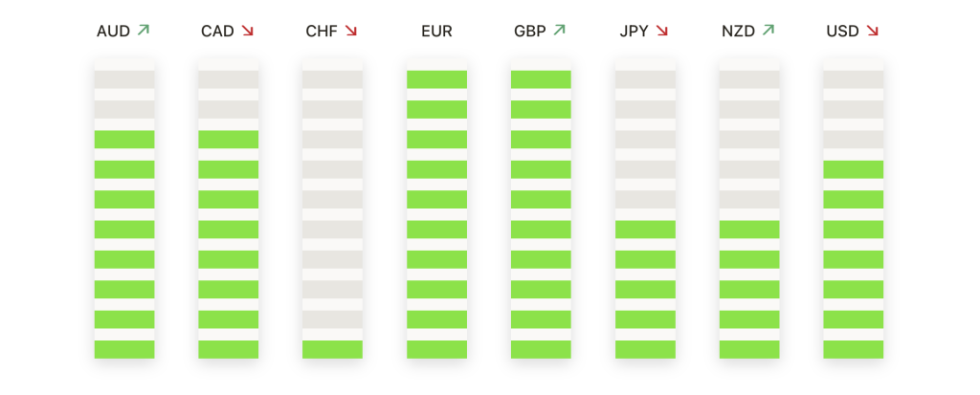
Task: Click the green up arrow next to GBP
Action: click(x=559, y=30)
